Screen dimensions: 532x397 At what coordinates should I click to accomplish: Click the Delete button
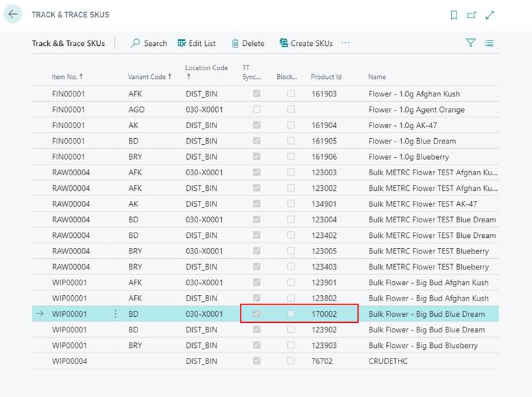pos(247,43)
